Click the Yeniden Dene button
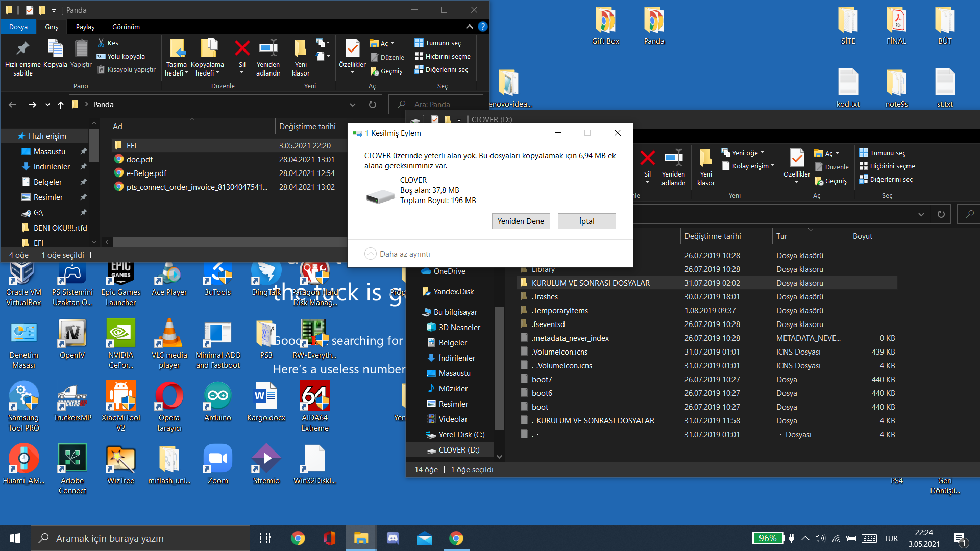The width and height of the screenshot is (980, 551). coord(521,221)
